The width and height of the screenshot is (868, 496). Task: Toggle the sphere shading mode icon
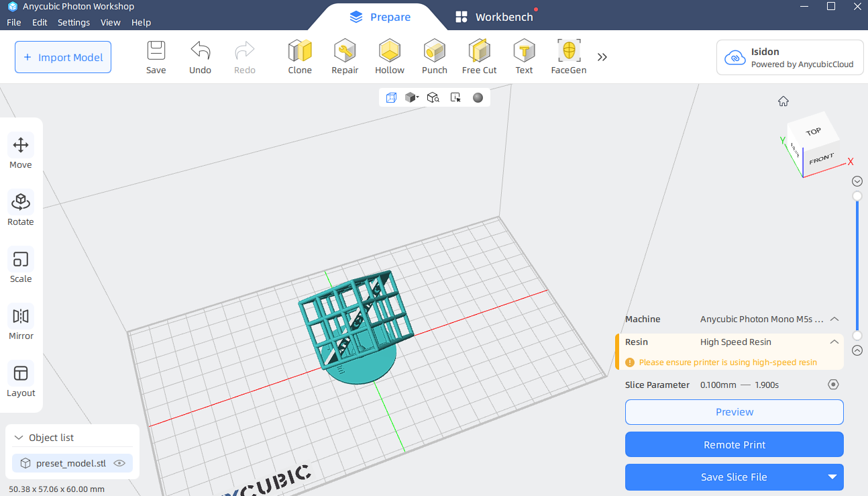tap(478, 97)
